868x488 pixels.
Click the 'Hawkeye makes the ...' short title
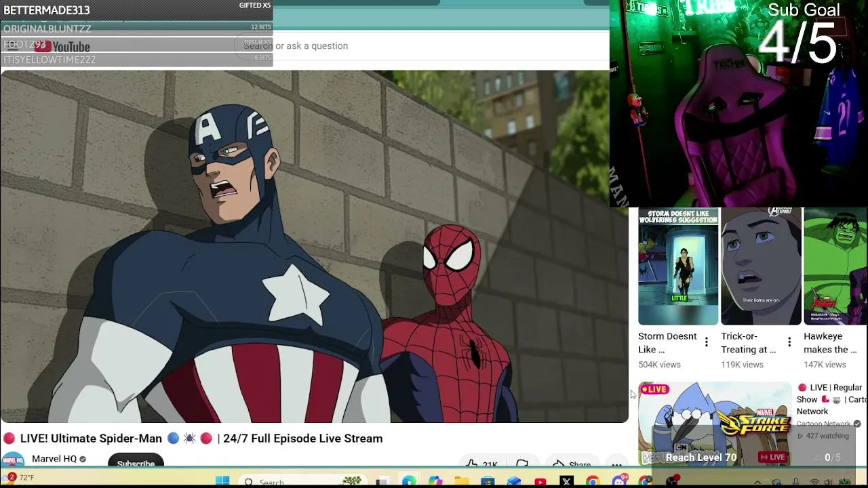(x=831, y=343)
